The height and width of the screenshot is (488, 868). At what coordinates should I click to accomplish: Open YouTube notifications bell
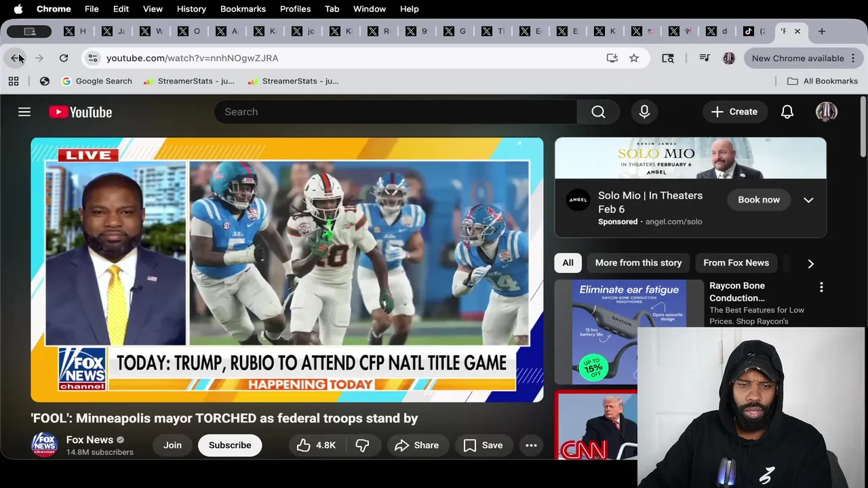[787, 112]
